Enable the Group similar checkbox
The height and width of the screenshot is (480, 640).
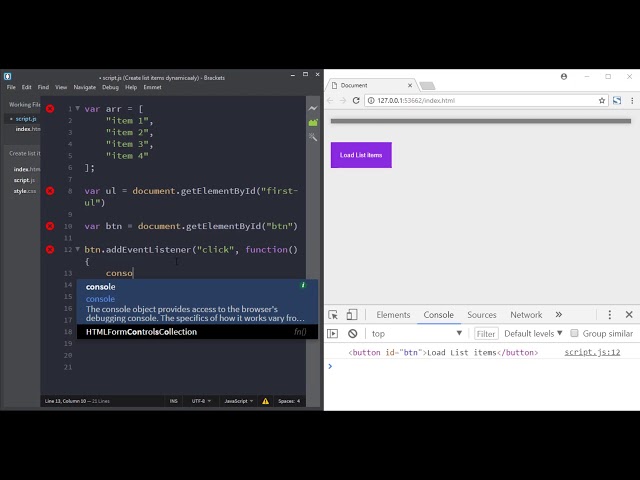pos(574,333)
